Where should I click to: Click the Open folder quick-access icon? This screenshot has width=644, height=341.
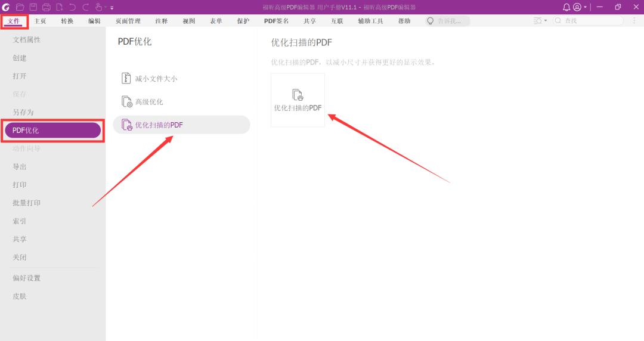click(20, 7)
